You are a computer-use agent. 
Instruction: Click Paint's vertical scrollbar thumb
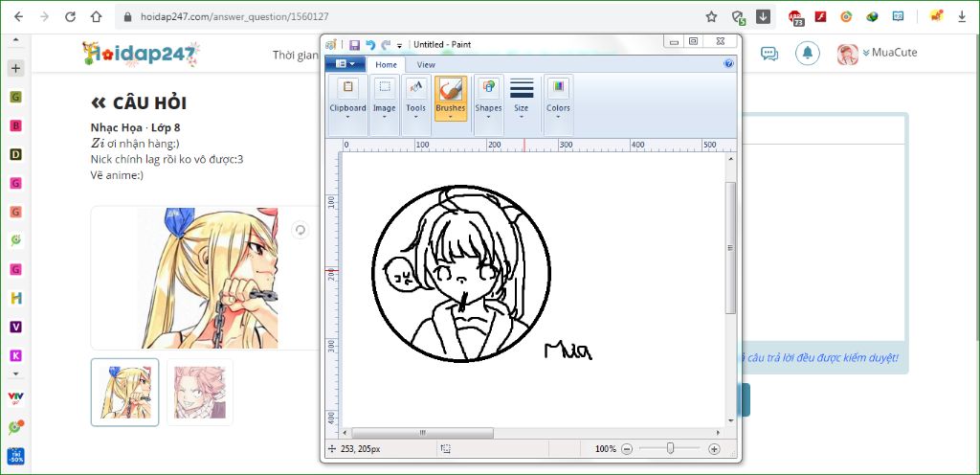click(730, 247)
